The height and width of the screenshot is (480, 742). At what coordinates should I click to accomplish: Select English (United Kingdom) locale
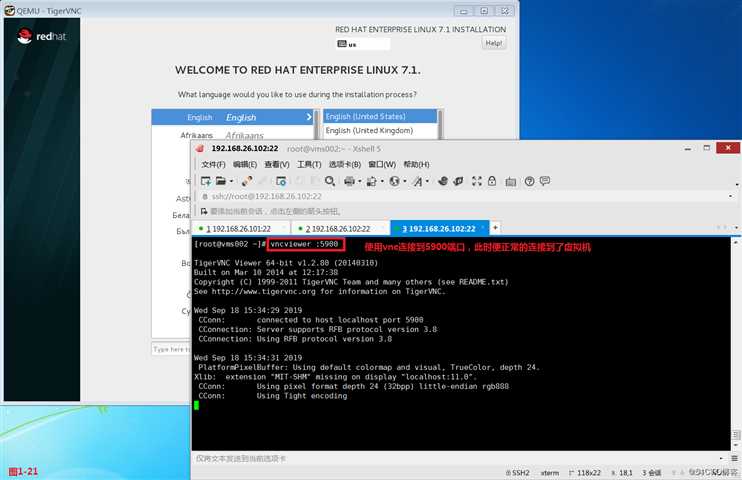380,131
